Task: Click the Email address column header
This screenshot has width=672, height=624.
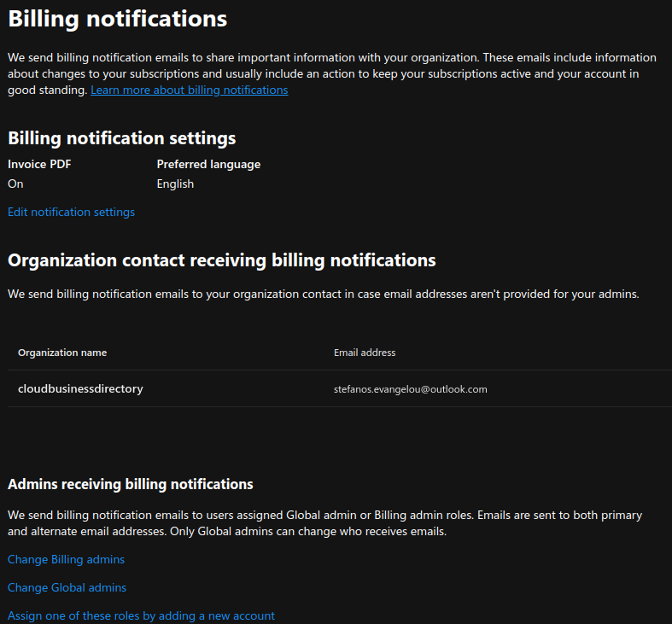Action: point(365,353)
